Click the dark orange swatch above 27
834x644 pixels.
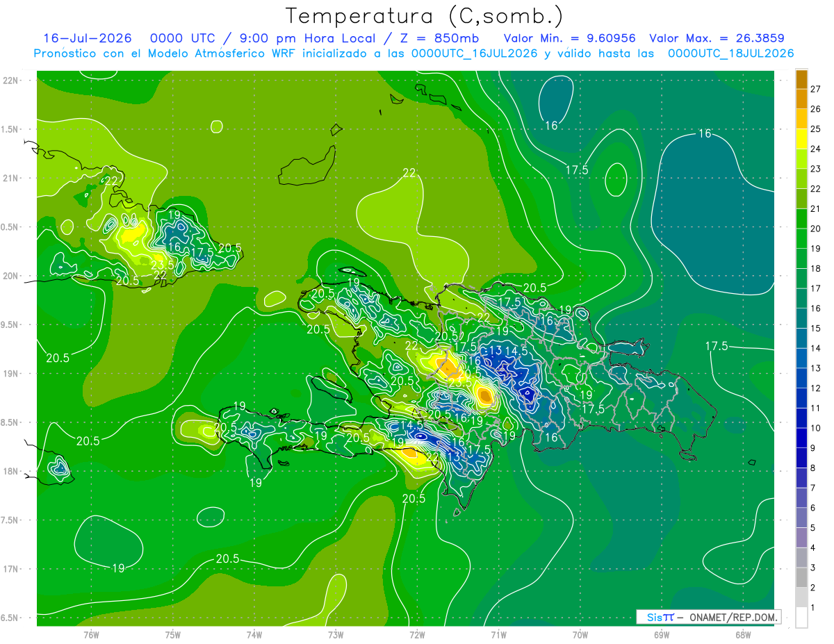(x=802, y=79)
